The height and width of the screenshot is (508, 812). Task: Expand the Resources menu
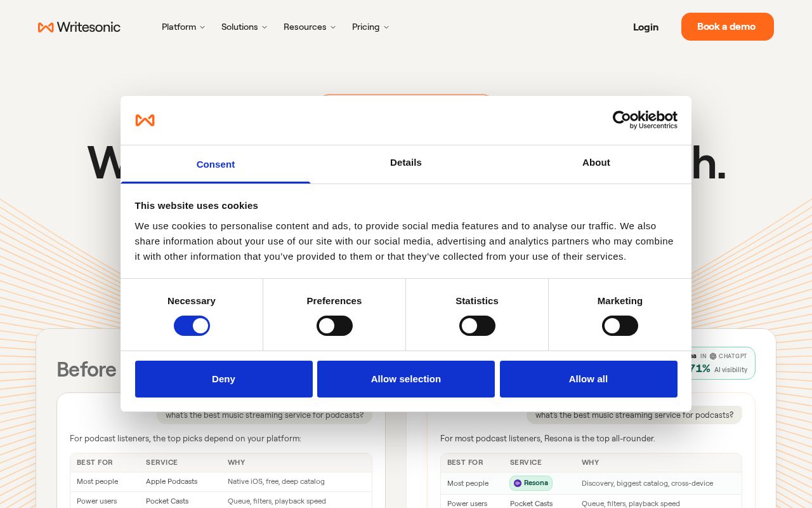point(310,27)
